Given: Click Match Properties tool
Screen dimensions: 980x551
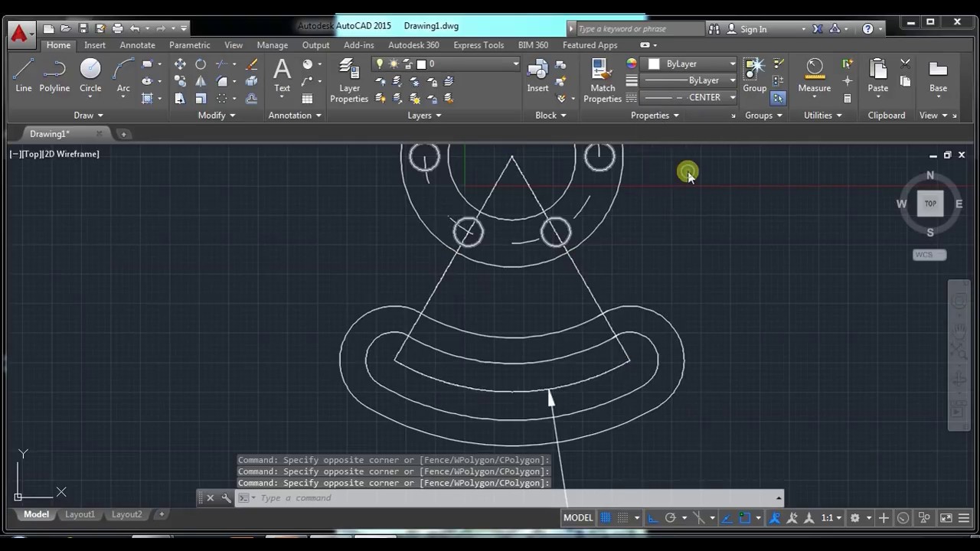Looking at the screenshot, I should [603, 81].
